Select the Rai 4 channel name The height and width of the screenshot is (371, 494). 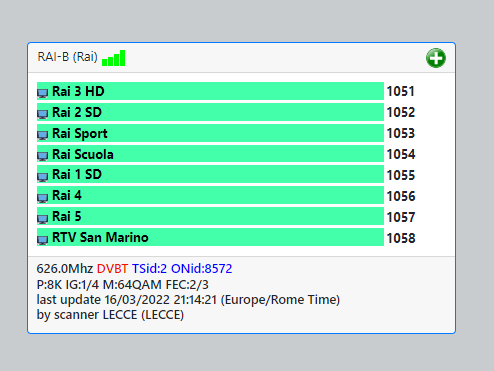pos(67,195)
